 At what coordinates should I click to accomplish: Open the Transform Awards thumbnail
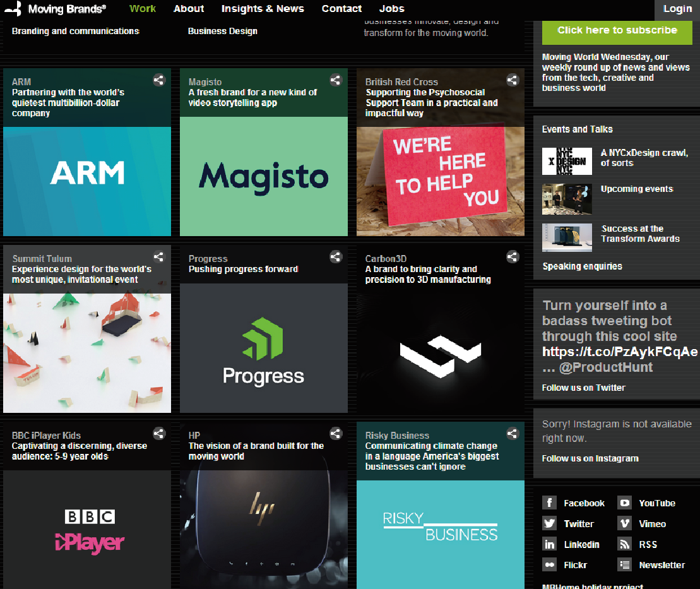(567, 237)
